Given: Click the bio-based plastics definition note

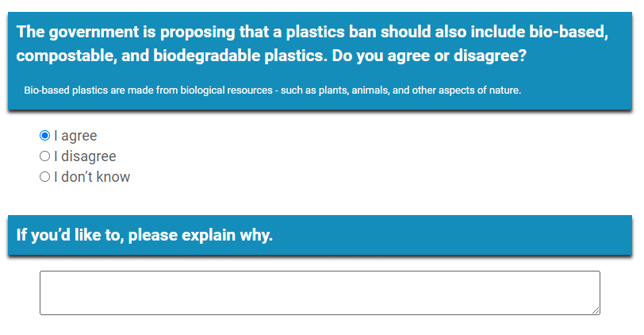Looking at the screenshot, I should coord(272,90).
